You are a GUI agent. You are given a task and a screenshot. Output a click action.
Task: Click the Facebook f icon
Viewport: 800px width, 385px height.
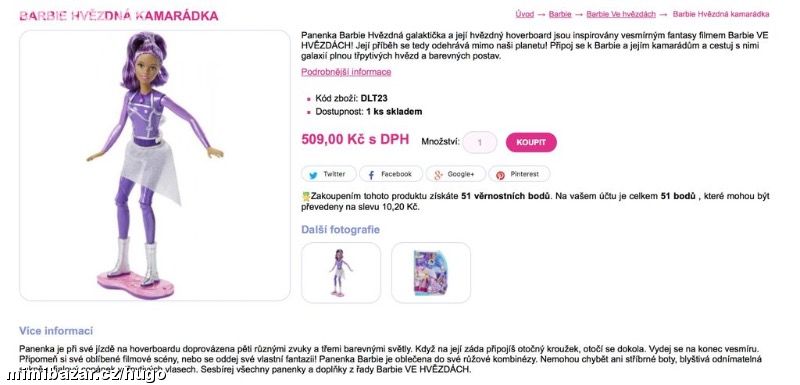[x=371, y=175]
